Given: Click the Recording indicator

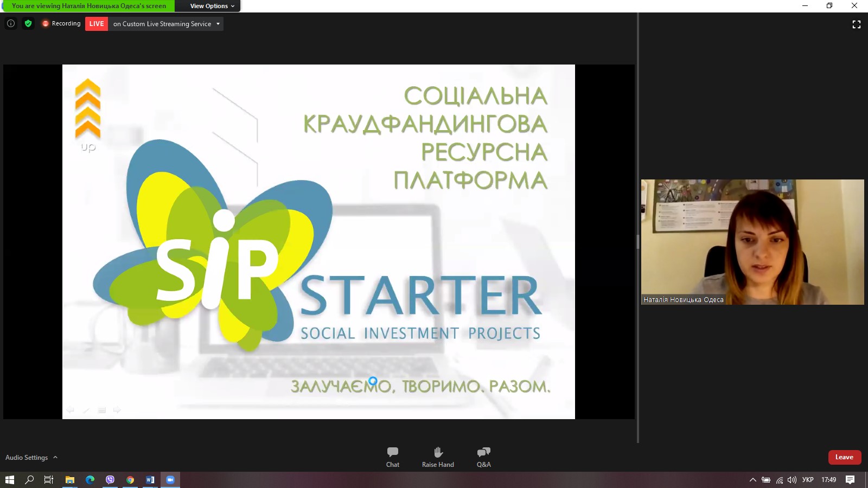Looking at the screenshot, I should [x=61, y=24].
